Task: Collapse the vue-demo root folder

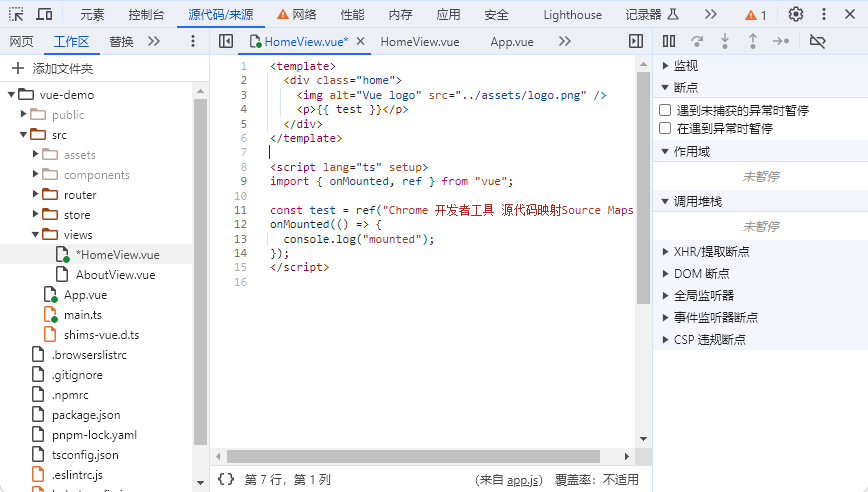Action: pyautogui.click(x=11, y=95)
